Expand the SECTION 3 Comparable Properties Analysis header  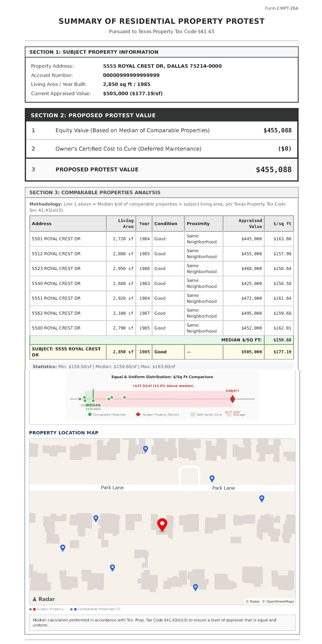coord(162,193)
